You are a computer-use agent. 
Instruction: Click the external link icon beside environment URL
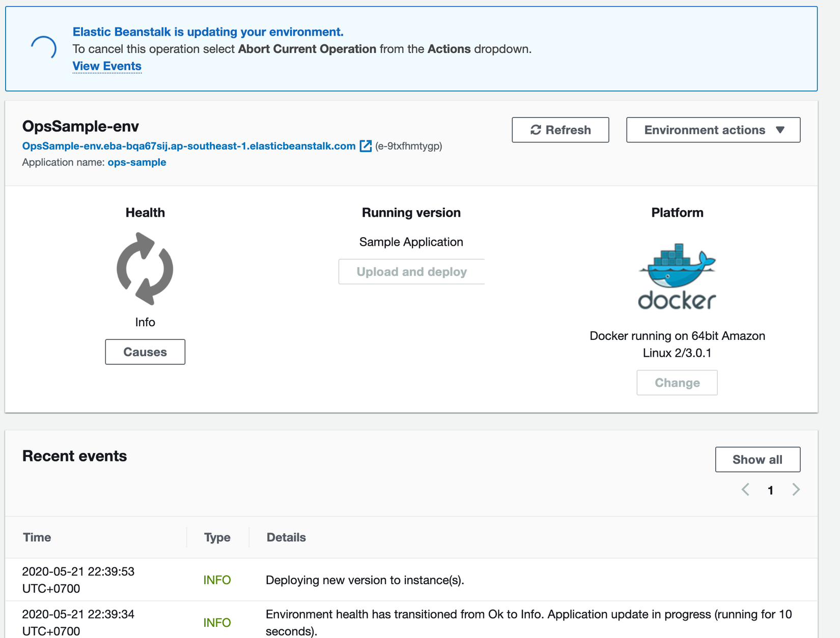[366, 146]
